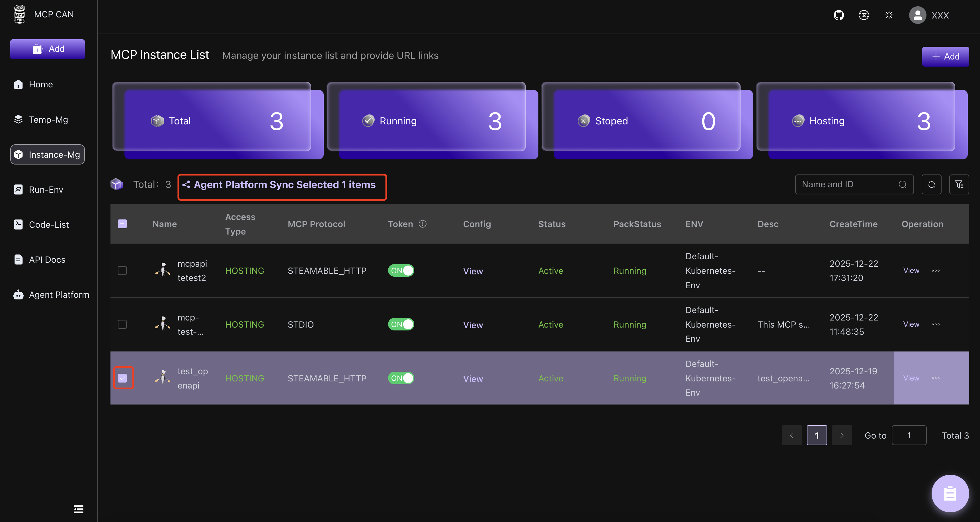Click search magnifier in Name field
Image resolution: width=980 pixels, height=522 pixels.
click(x=902, y=184)
